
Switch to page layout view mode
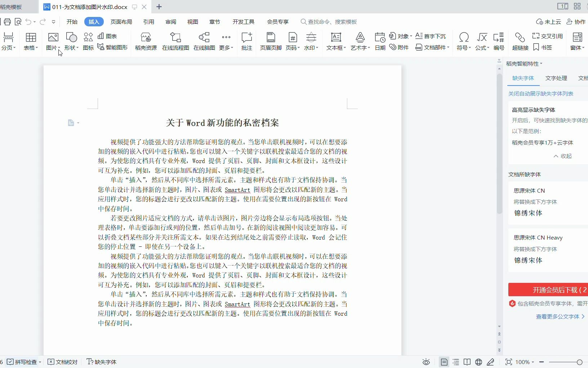(x=444, y=362)
